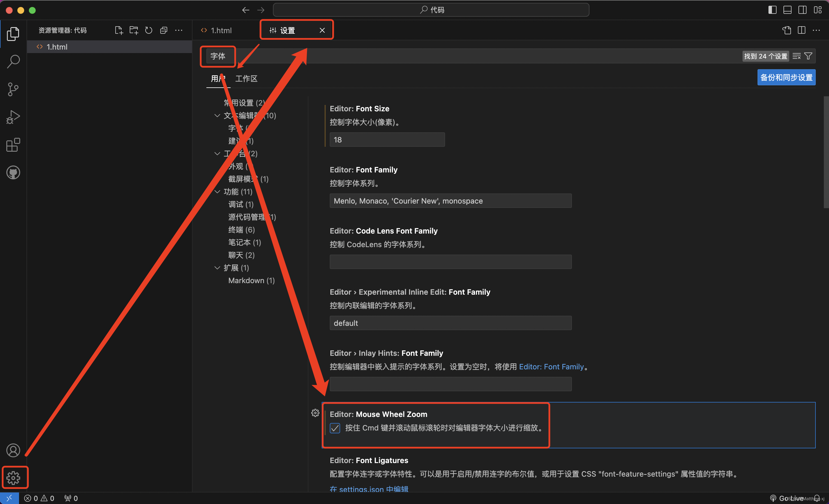Click the Refresh Explorer icon
The image size is (829, 504).
(149, 30)
